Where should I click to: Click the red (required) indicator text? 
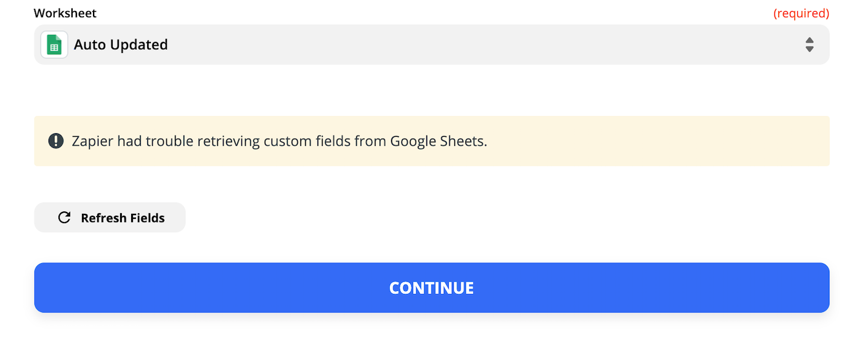point(802,13)
